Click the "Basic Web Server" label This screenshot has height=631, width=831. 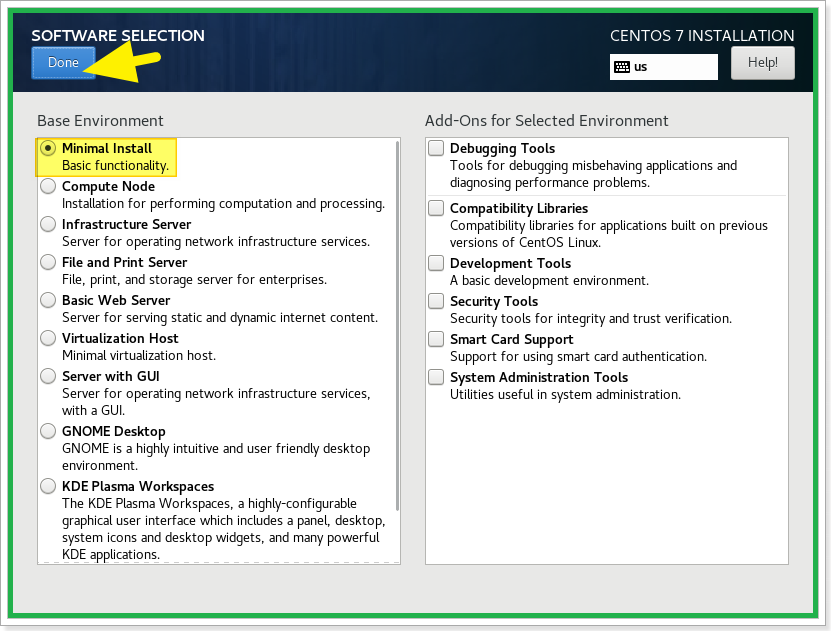(x=116, y=300)
